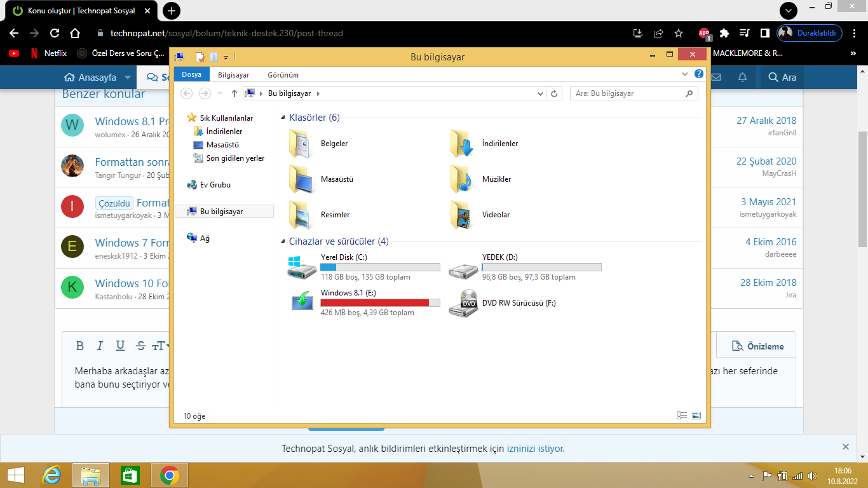868x488 pixels.
Task: Open the Müzikler folder
Action: pyautogui.click(x=480, y=179)
